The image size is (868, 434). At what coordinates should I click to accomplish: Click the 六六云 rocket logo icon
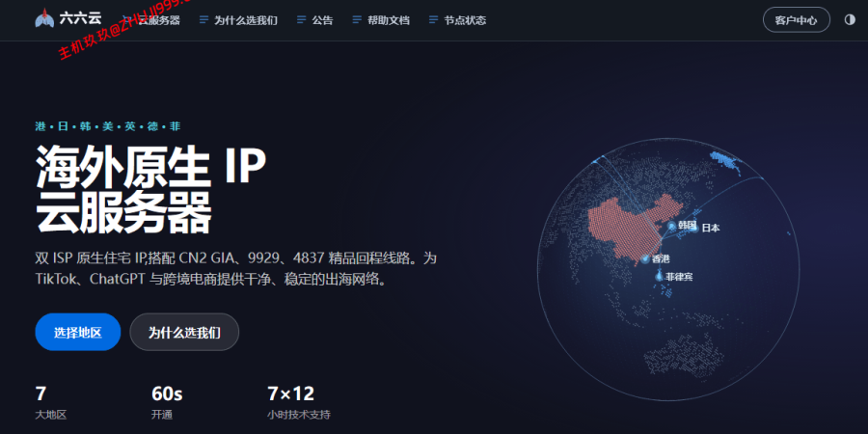pyautogui.click(x=45, y=18)
